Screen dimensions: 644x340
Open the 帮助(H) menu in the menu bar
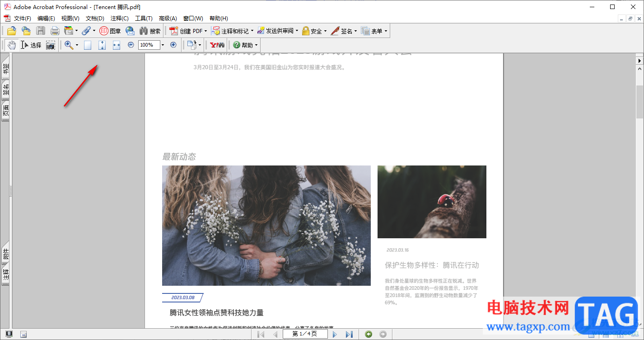click(x=219, y=19)
